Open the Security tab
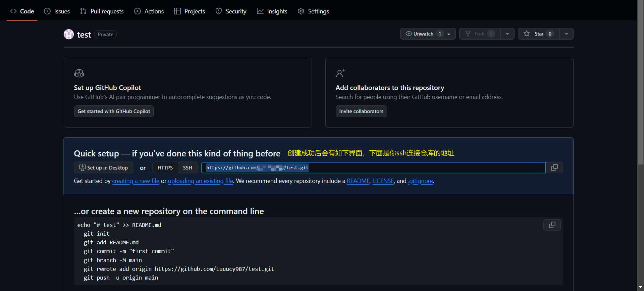Screen dimensions: 644x291 231,11
